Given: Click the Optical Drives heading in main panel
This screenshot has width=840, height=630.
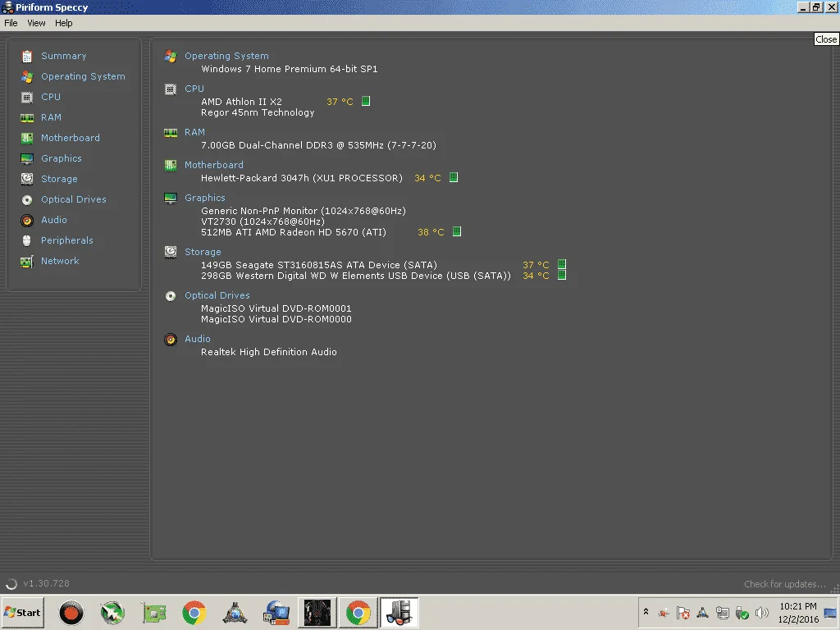Looking at the screenshot, I should 217,295.
